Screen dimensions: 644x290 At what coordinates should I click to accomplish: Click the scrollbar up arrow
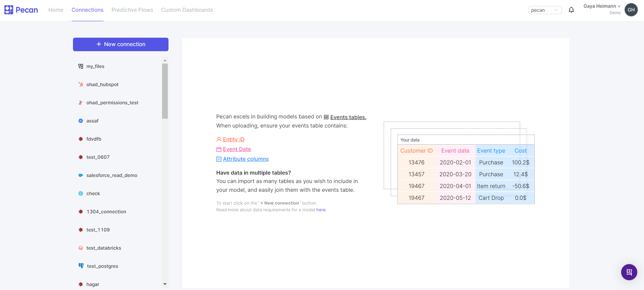pos(165,61)
